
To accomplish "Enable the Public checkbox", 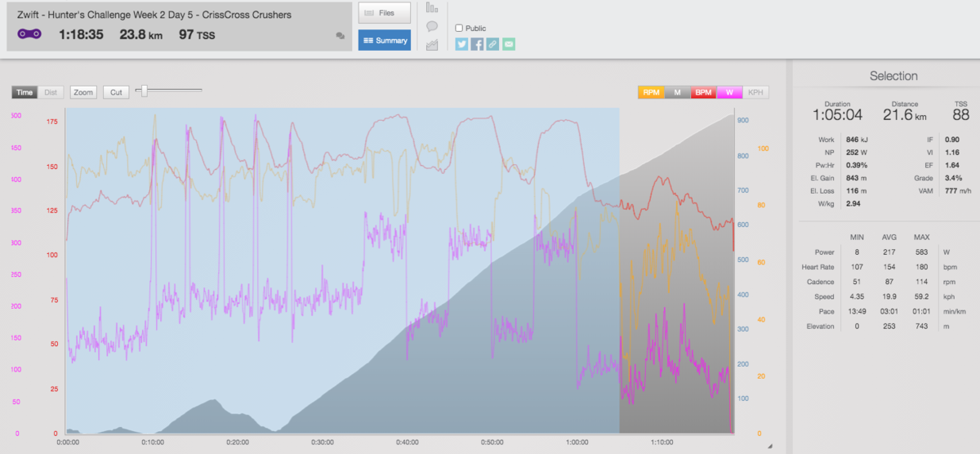I will pyautogui.click(x=459, y=28).
